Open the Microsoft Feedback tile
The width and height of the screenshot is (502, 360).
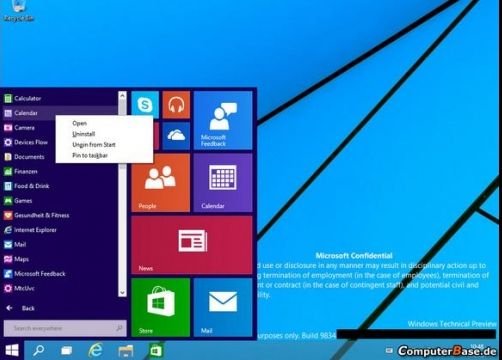(x=223, y=120)
